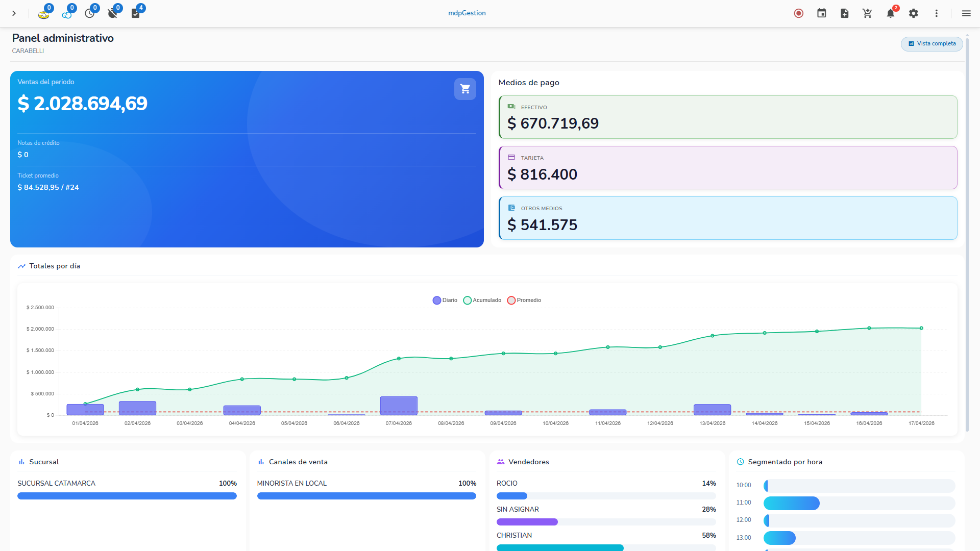Image resolution: width=980 pixels, height=551 pixels.
Task: Click the clock pending icon in toolbar
Action: tap(90, 14)
